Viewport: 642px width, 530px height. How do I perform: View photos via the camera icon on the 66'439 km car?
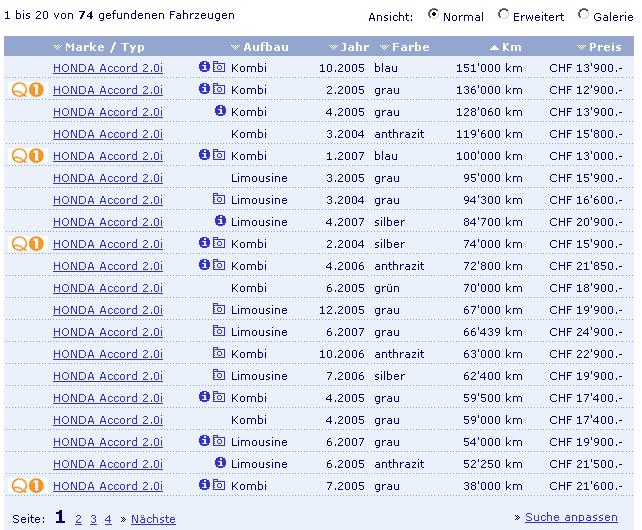click(x=219, y=332)
